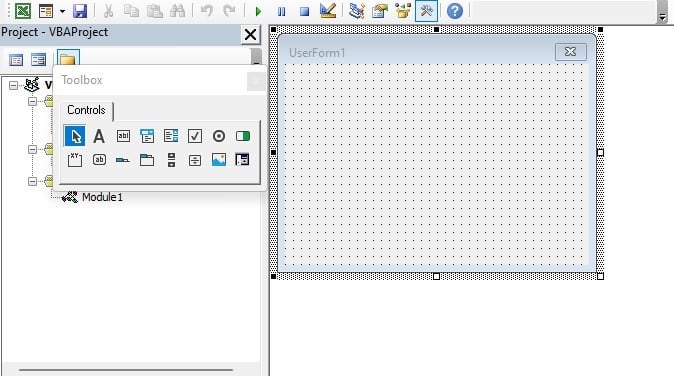The width and height of the screenshot is (674, 376).
Task: Select the ComboBox control tool
Action: [x=147, y=136]
